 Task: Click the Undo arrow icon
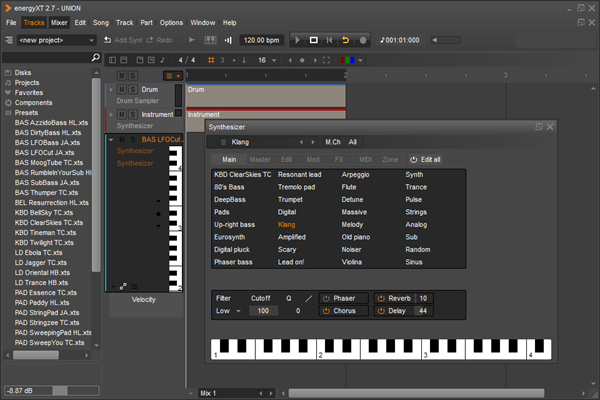coord(108,40)
